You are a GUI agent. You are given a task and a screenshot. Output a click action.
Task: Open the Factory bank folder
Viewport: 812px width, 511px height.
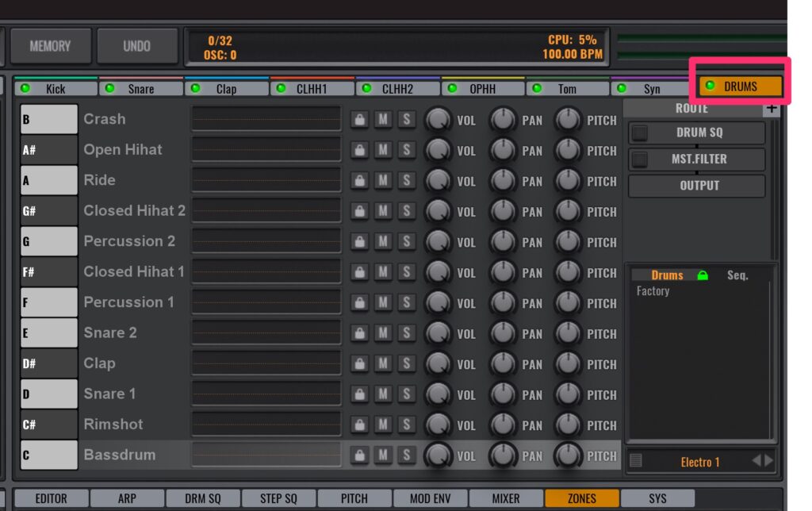(x=653, y=291)
